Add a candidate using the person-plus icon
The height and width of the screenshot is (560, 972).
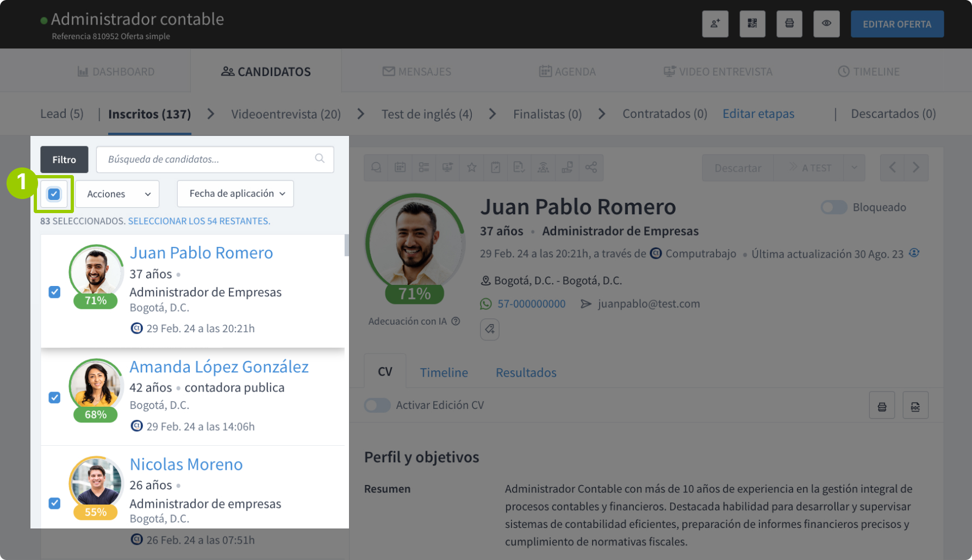point(715,24)
